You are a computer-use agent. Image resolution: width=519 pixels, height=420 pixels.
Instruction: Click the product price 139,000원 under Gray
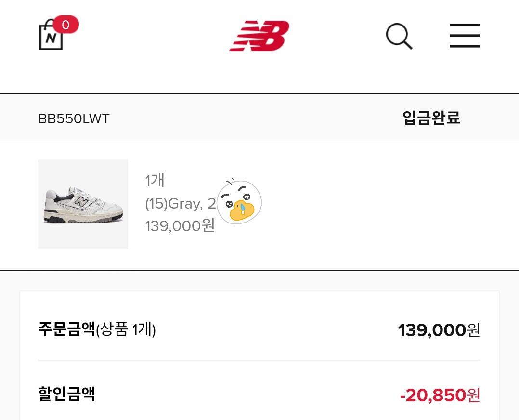pyautogui.click(x=180, y=225)
